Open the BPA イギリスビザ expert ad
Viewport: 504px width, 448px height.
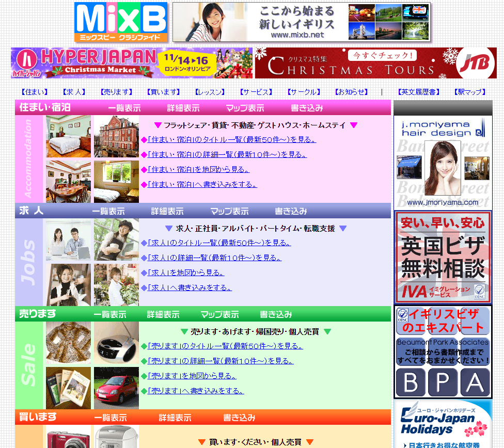click(x=443, y=352)
